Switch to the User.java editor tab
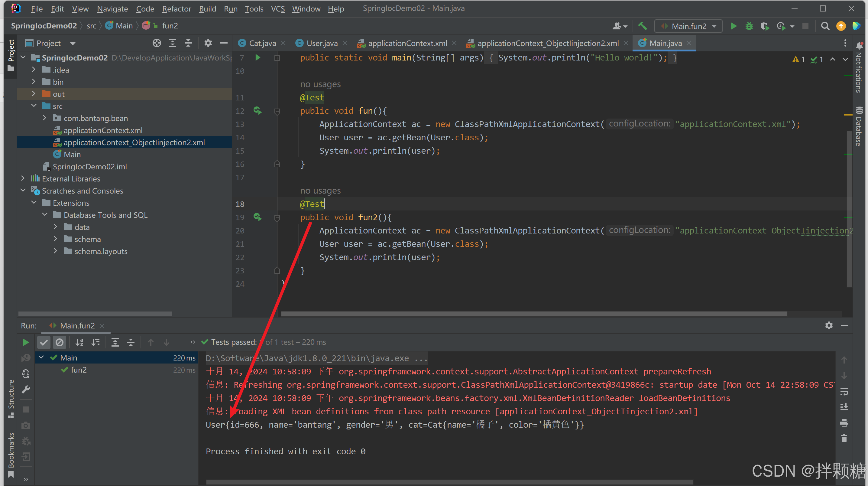The height and width of the screenshot is (486, 868). [322, 43]
